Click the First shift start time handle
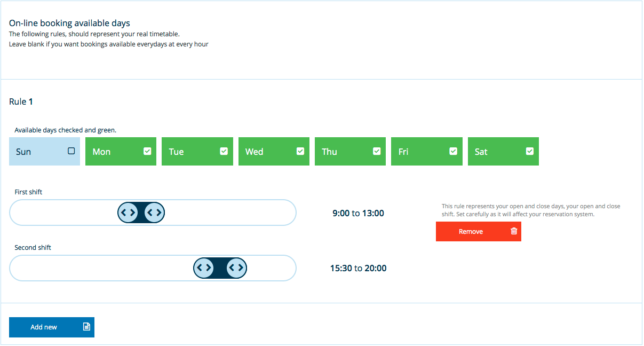 pyautogui.click(x=128, y=213)
